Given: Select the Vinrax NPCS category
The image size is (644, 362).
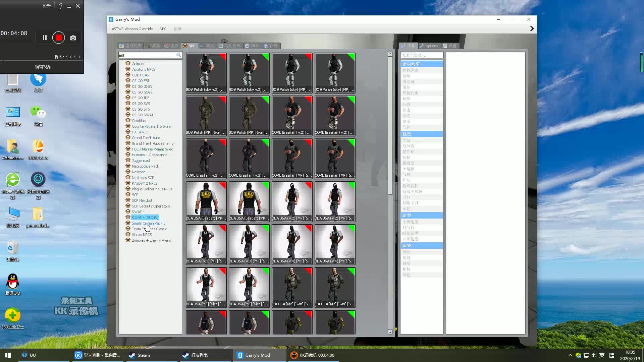Looking at the screenshot, I should coord(142,235).
